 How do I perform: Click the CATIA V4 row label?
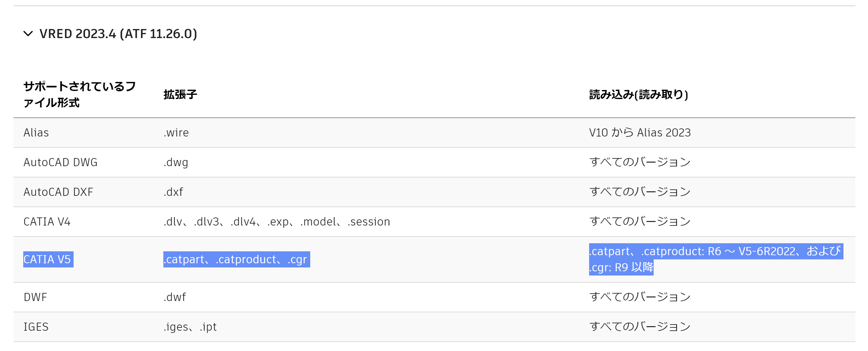47,222
